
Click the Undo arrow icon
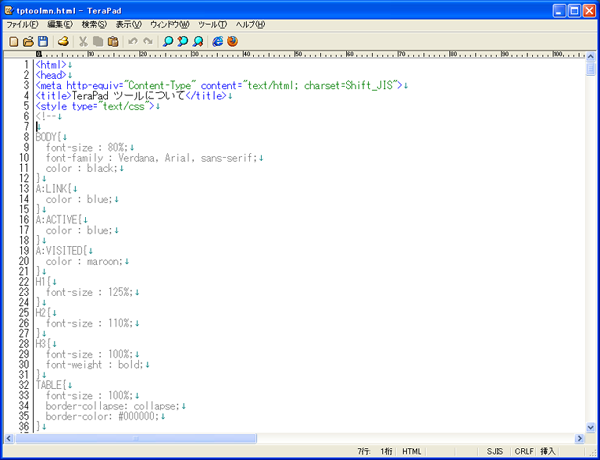pyautogui.click(x=133, y=41)
